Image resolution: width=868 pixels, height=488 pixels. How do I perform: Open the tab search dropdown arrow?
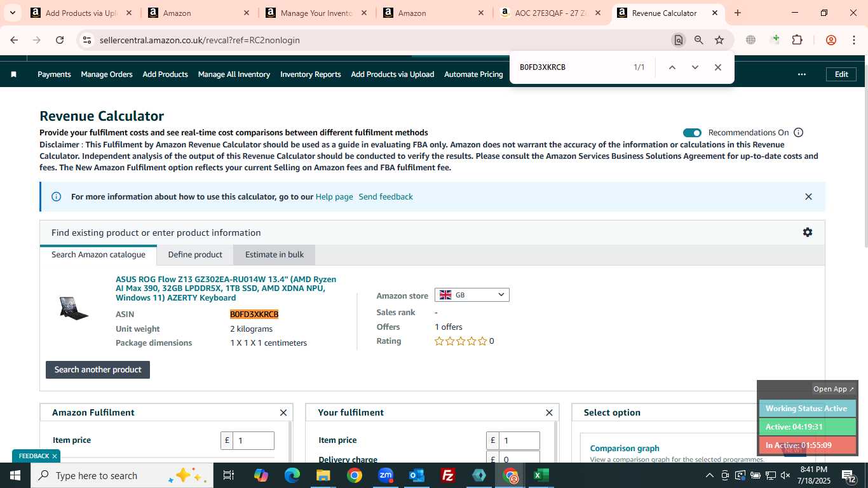[13, 13]
